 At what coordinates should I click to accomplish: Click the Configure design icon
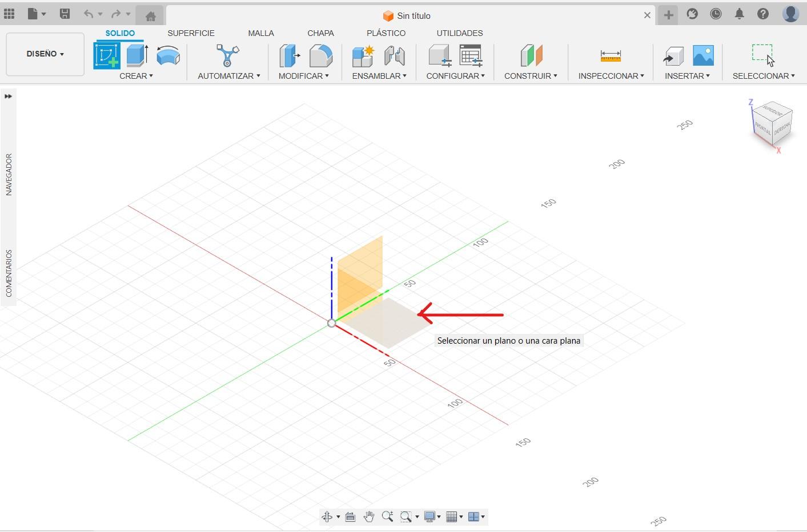[x=440, y=56]
